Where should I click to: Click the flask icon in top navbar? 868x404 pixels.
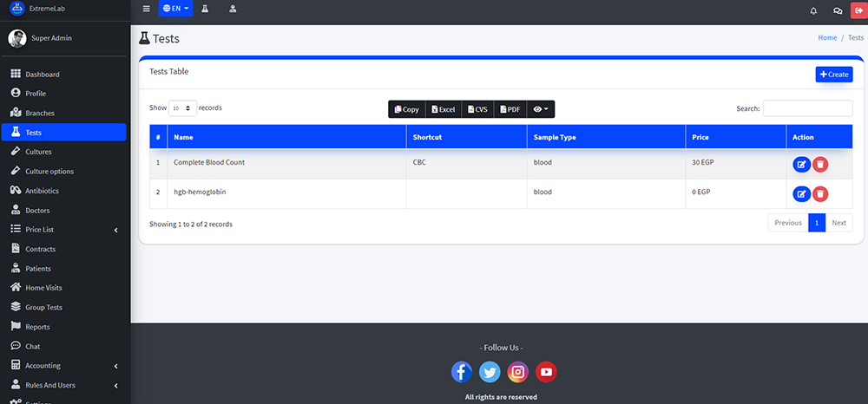point(205,10)
